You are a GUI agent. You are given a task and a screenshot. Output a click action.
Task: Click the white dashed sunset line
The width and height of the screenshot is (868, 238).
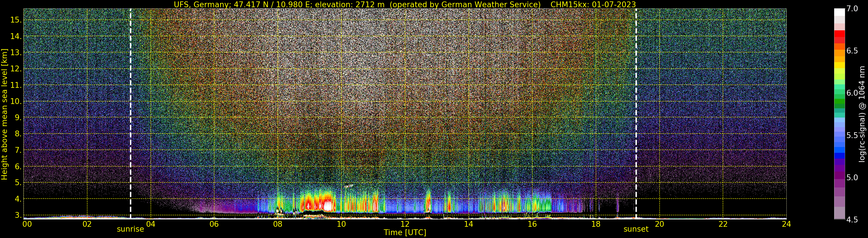pyautogui.click(x=636, y=114)
